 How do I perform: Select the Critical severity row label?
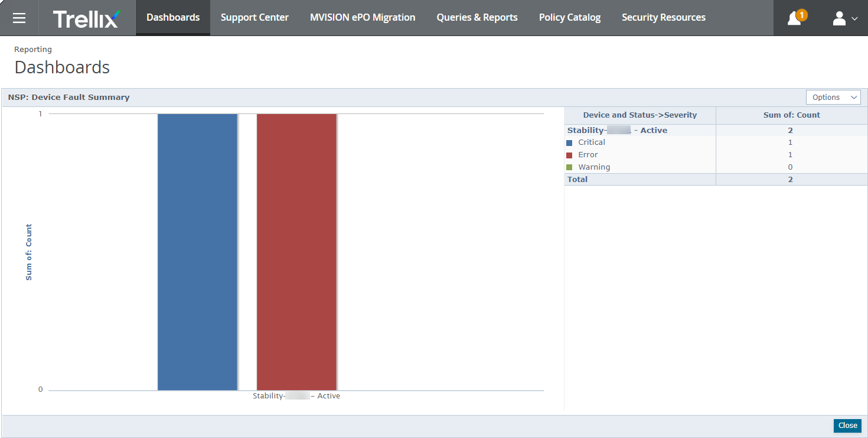coord(592,142)
